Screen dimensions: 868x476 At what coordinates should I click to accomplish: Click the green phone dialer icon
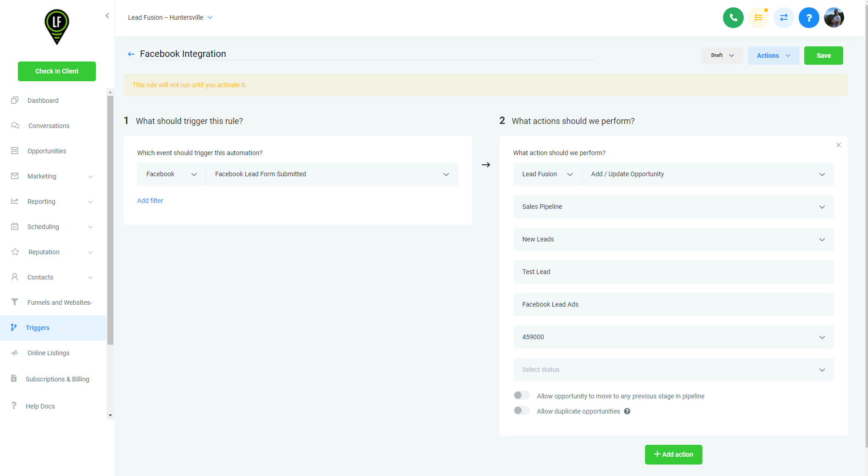[733, 18]
